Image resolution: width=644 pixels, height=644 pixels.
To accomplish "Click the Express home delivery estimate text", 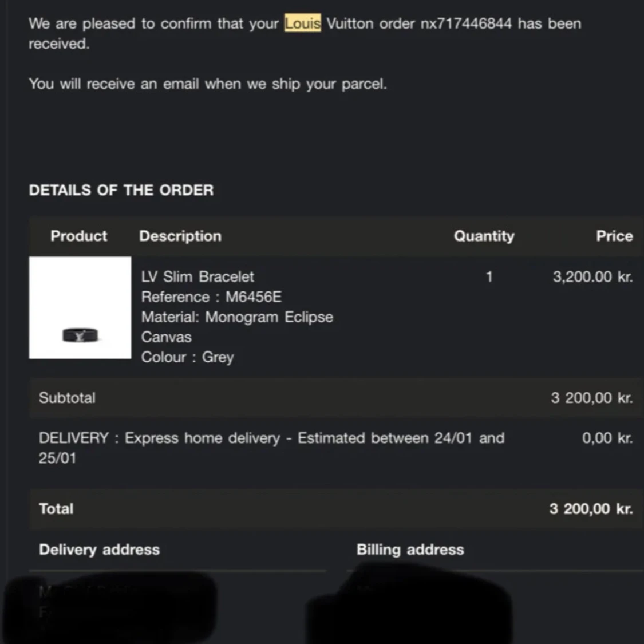I will click(x=271, y=438).
